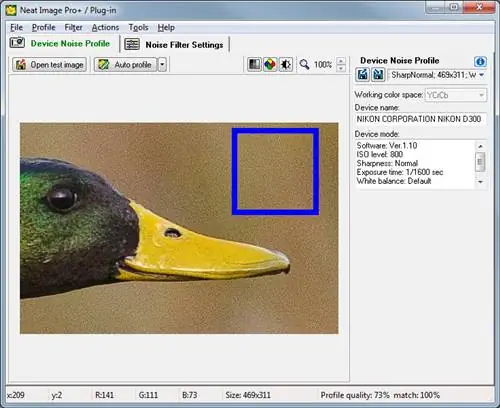Expand the Auto profile dropdown arrow
The width and height of the screenshot is (500, 408).
(x=162, y=64)
